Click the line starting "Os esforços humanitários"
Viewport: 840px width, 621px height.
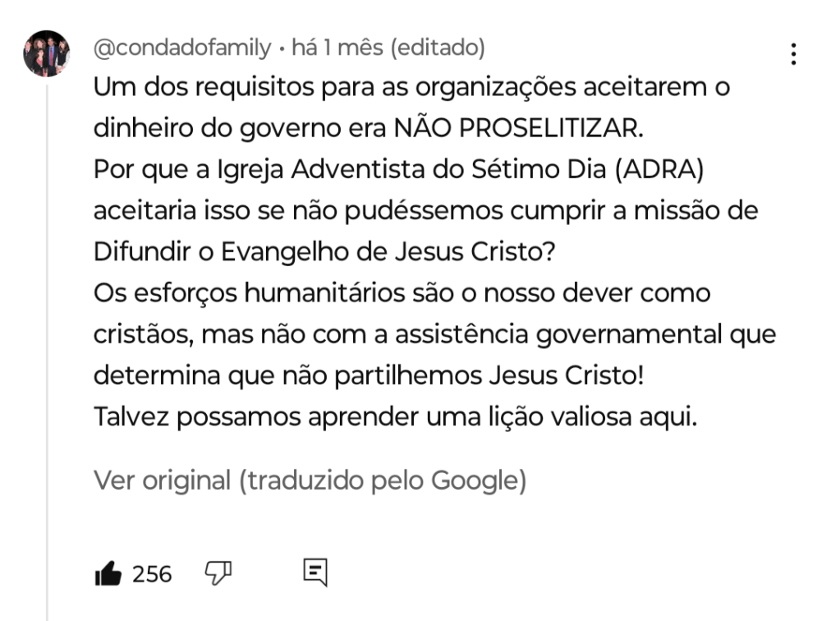(402, 292)
